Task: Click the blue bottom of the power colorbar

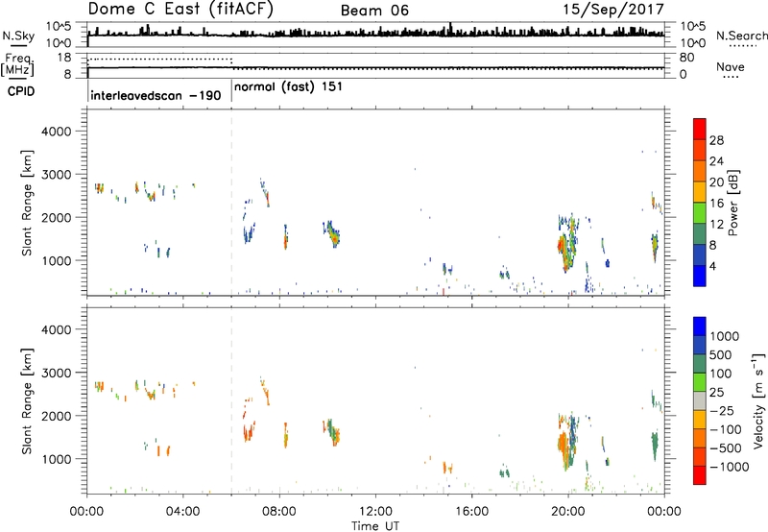Action: (700, 276)
